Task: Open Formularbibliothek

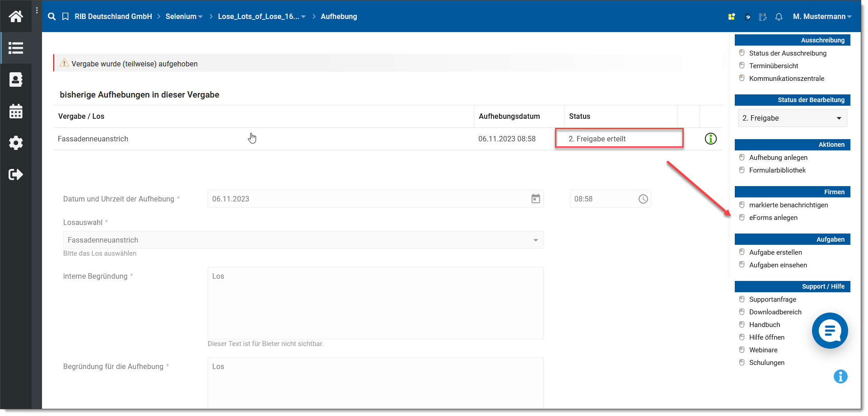Action: (777, 170)
